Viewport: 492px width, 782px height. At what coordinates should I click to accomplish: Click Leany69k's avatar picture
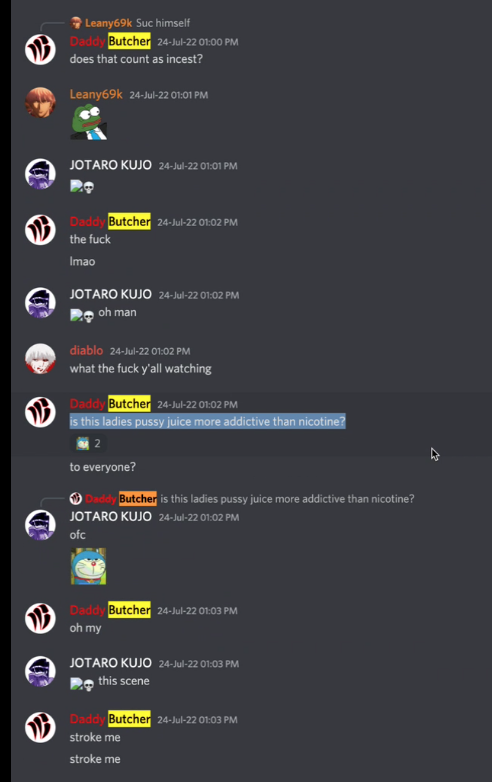point(40,103)
